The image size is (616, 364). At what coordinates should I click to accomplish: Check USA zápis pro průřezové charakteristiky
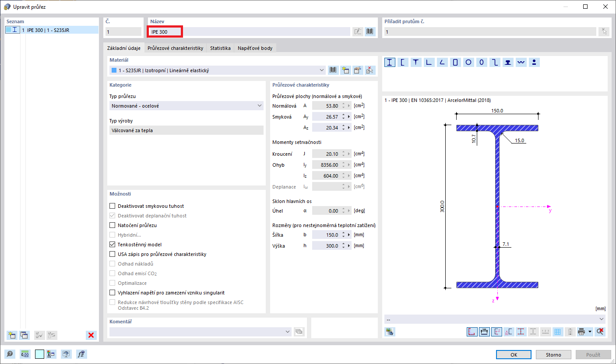[113, 254]
